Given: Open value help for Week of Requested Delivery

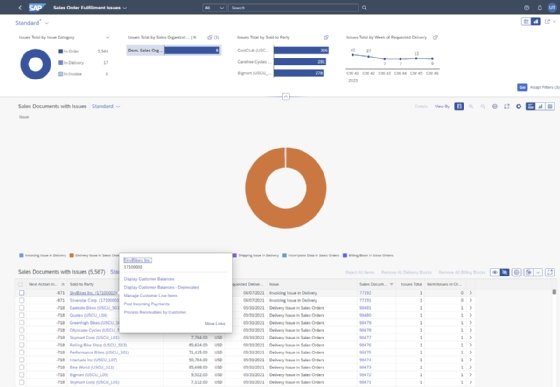Looking at the screenshot, I should coord(435,37).
